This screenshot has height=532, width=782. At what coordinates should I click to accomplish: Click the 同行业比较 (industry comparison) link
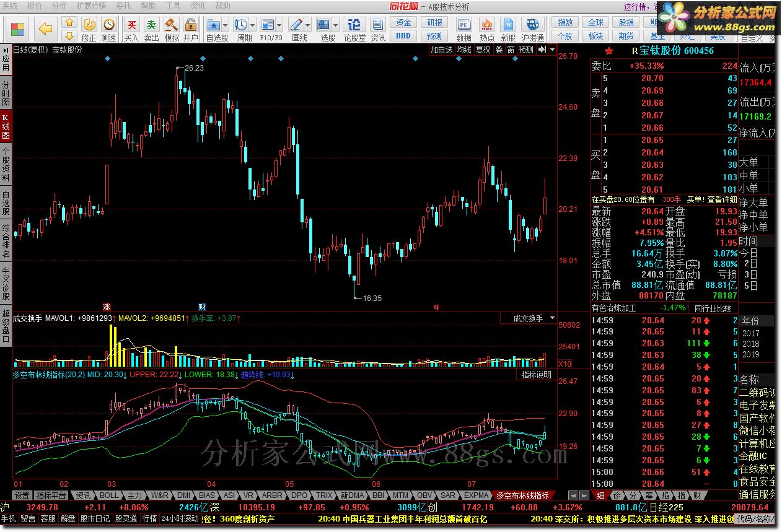[x=713, y=308]
